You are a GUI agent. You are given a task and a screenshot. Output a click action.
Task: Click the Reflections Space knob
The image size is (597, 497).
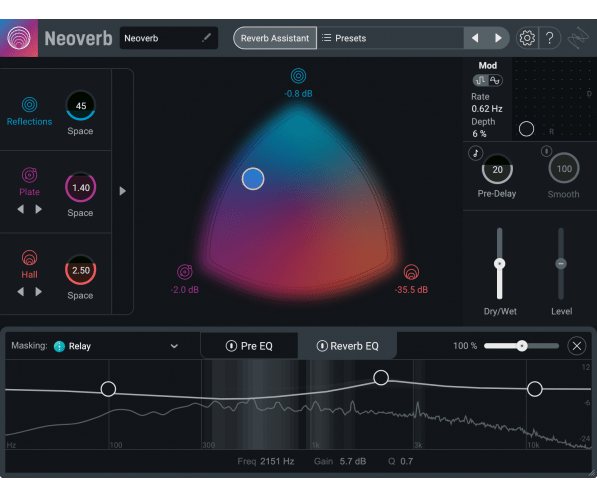(81, 105)
